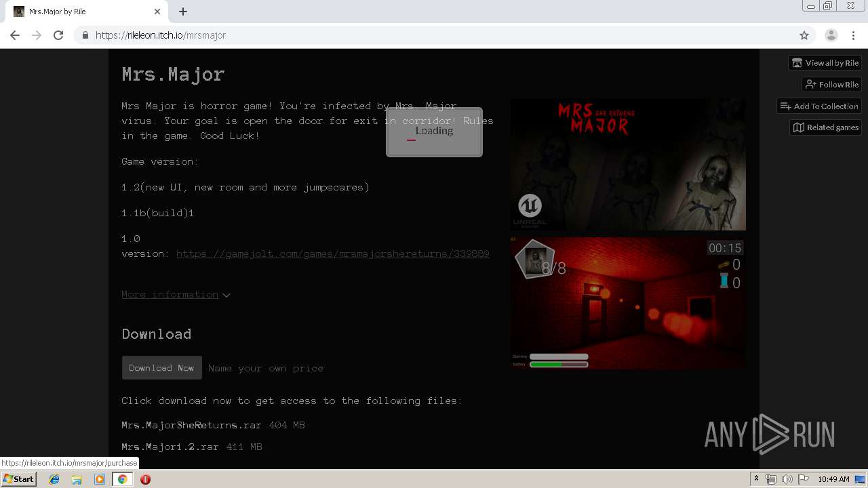Open the gamejolt.com version link
This screenshot has width=868, height=488.
point(333,253)
